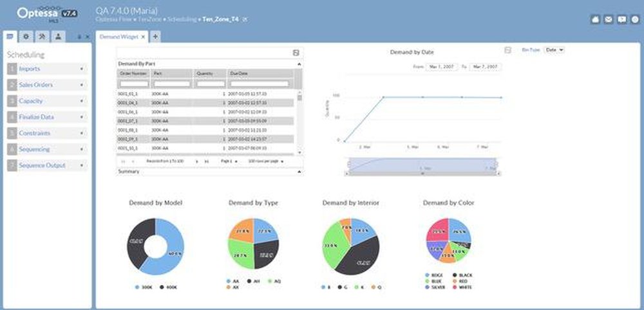The image size is (644, 310).
Task: Click step icon beside Capacity
Action: click(12, 101)
